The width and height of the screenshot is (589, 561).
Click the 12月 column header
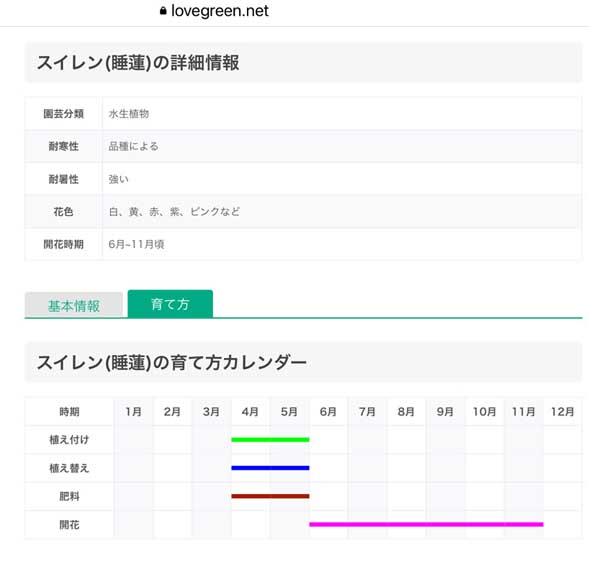(x=562, y=412)
